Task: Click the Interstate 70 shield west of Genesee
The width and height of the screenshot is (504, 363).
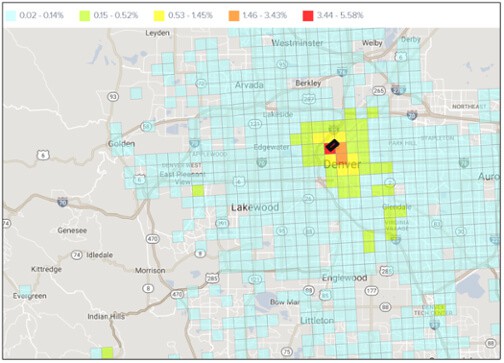Action: pyautogui.click(x=62, y=202)
